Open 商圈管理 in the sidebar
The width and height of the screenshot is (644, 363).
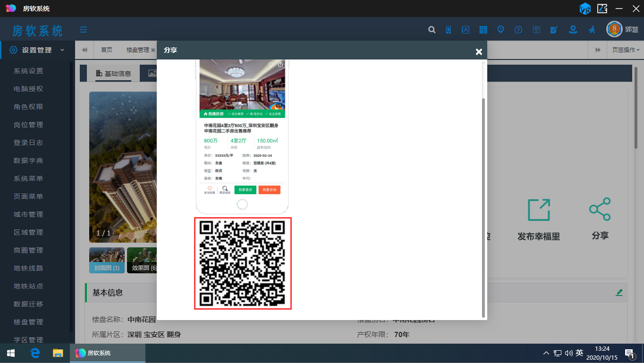click(28, 250)
